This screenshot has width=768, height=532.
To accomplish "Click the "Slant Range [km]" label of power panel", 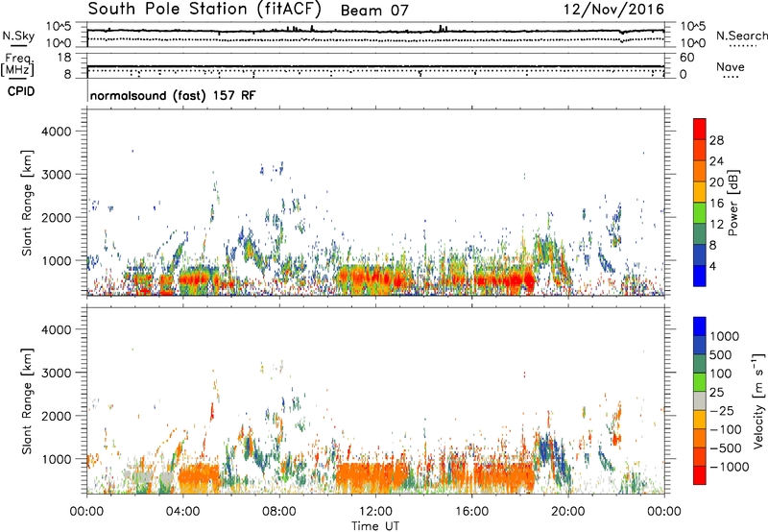I will point(28,203).
